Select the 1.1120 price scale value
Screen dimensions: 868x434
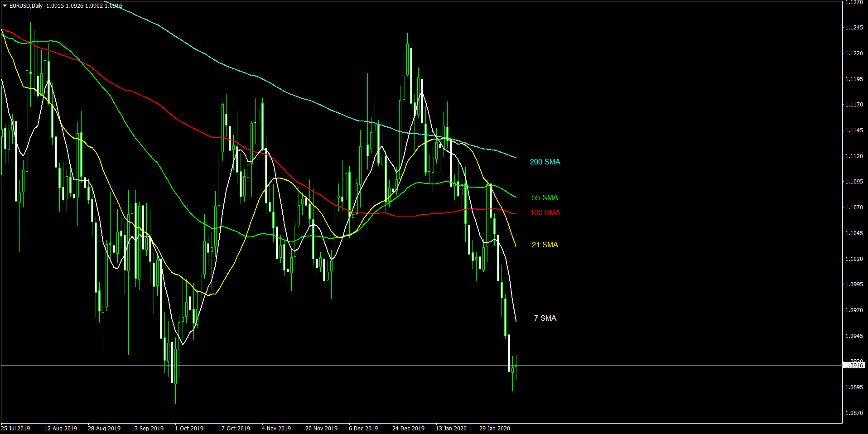(854, 156)
